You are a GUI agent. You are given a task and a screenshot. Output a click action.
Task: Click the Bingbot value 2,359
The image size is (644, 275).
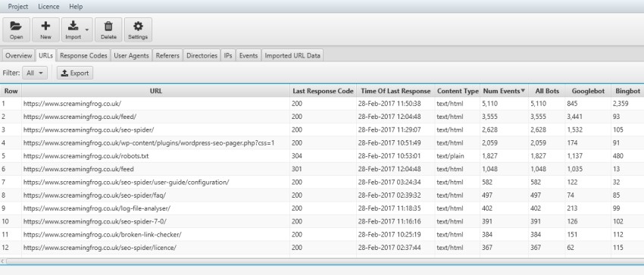click(621, 104)
